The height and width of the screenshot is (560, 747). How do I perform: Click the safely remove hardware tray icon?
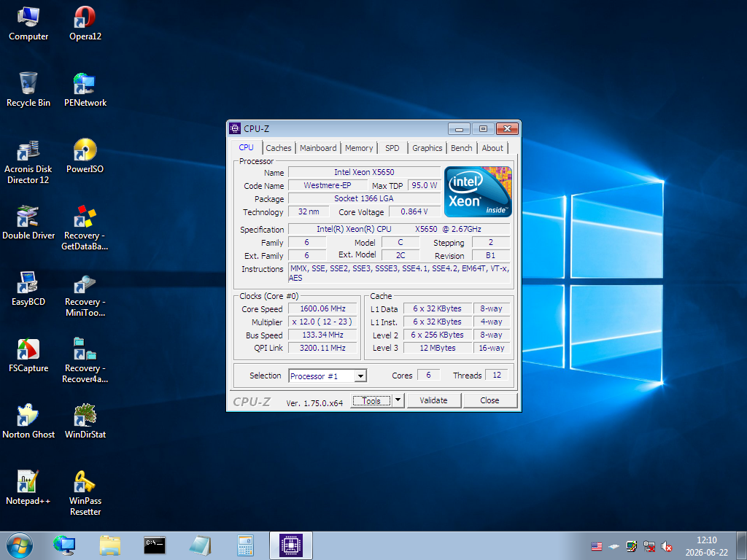614,547
